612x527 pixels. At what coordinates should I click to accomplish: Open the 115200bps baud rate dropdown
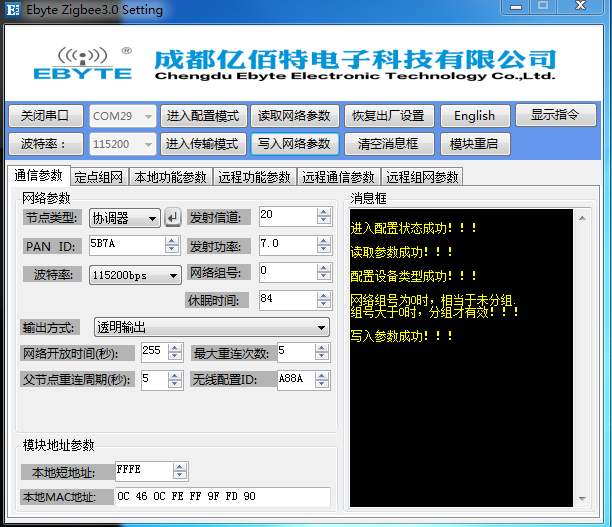point(173,275)
